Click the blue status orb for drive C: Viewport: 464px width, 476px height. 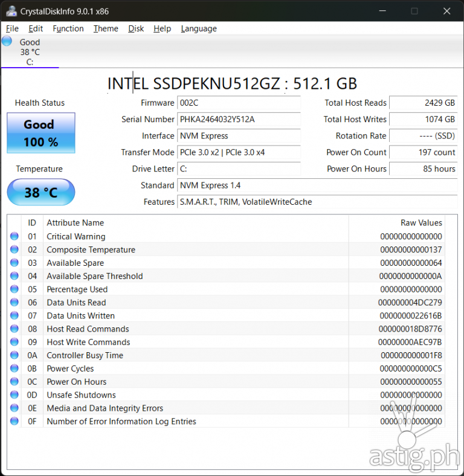7,41
